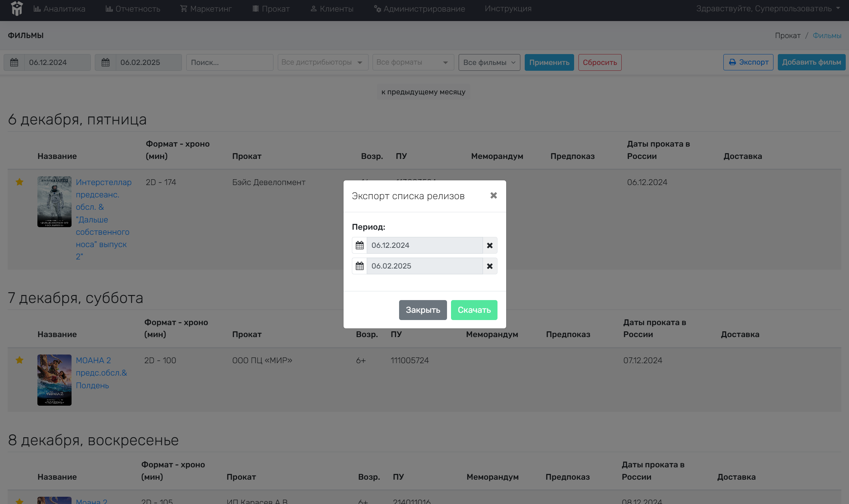The image size is (849, 504).
Task: Click calendar icon beside filter start date
Action: click(x=14, y=62)
